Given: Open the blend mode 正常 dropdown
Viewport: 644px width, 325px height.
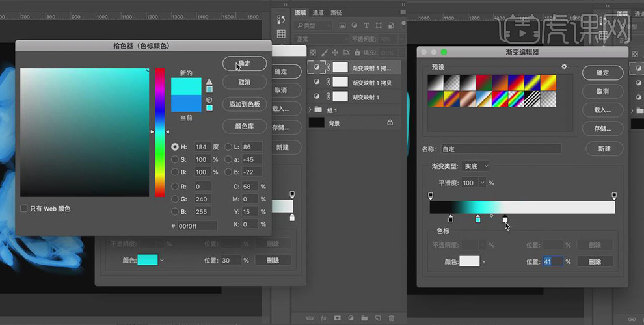Looking at the screenshot, I should click(x=322, y=39).
